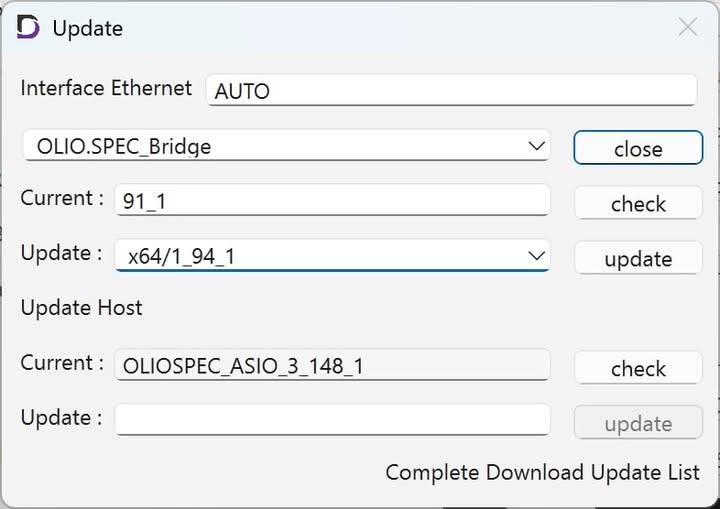Click the app logo in title bar
The height and width of the screenshot is (509, 720).
[29, 27]
